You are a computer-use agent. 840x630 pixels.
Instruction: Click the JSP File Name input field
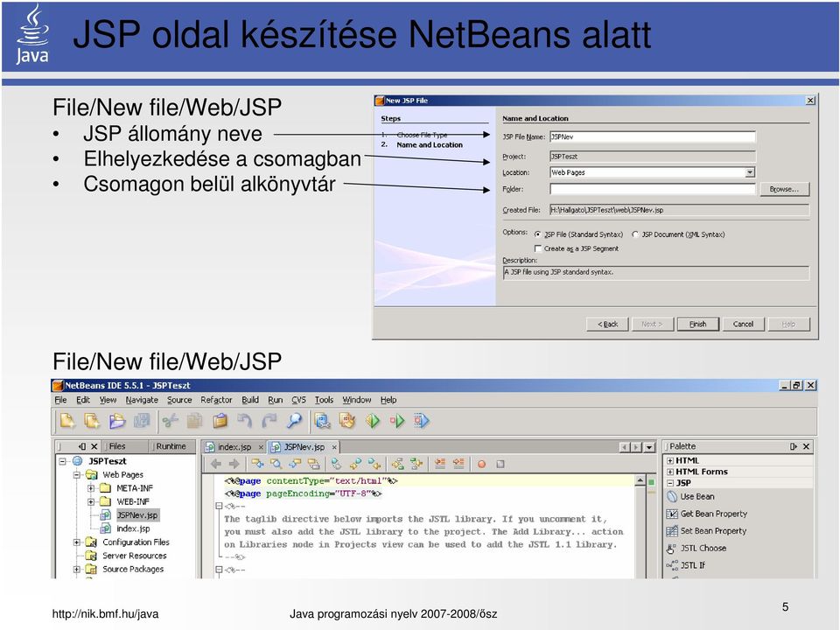coord(653,136)
